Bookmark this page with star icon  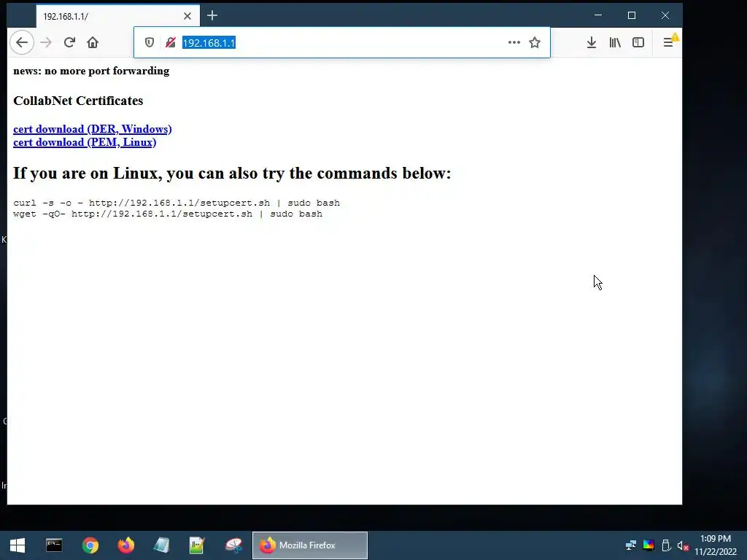pyautogui.click(x=535, y=42)
